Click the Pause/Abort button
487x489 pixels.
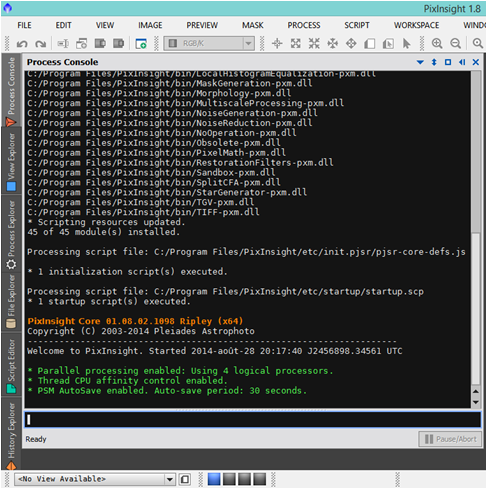click(450, 439)
